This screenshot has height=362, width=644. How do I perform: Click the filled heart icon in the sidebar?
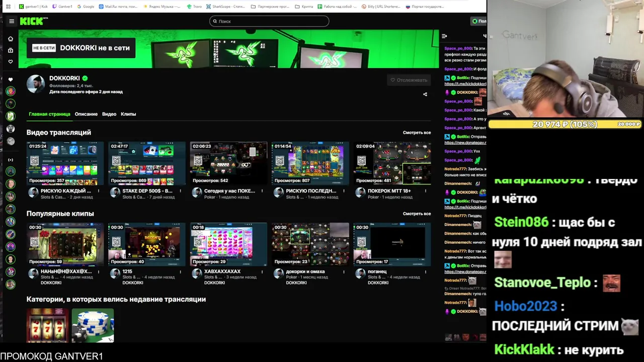pyautogui.click(x=11, y=79)
